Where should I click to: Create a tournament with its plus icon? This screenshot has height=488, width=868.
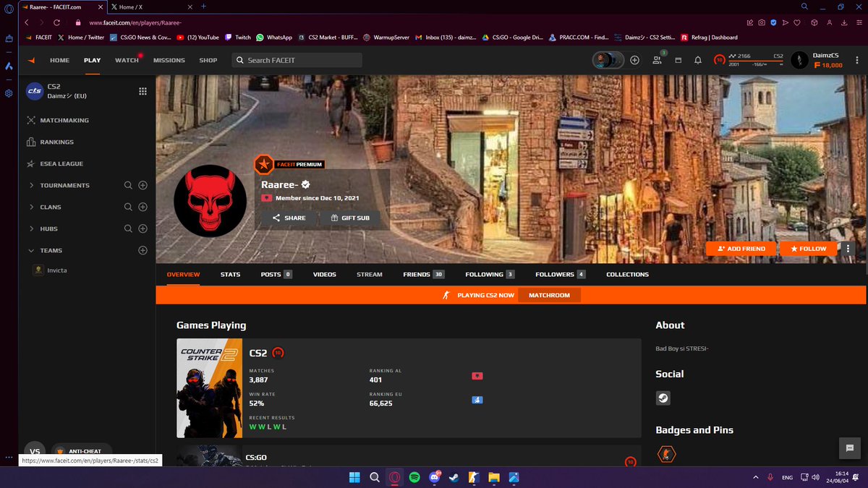click(x=142, y=185)
